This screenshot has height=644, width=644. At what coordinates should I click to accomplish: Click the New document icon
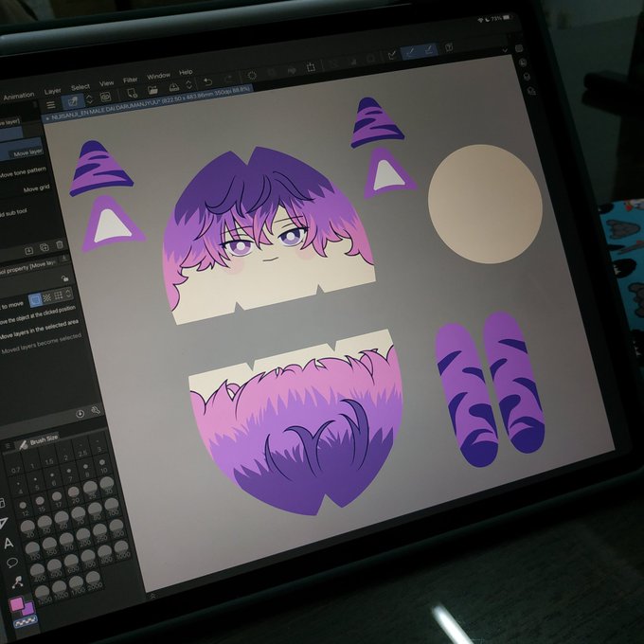pos(132,93)
